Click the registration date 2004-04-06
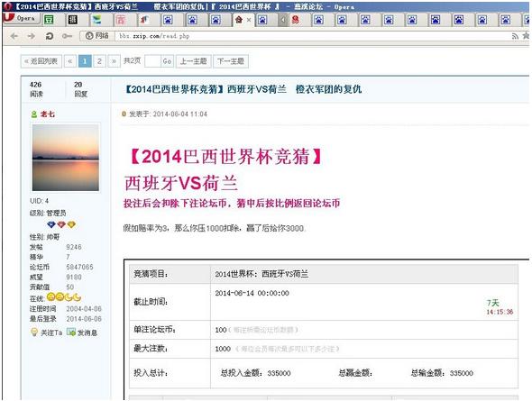Viewport: 532px width, 401px height. (x=84, y=309)
